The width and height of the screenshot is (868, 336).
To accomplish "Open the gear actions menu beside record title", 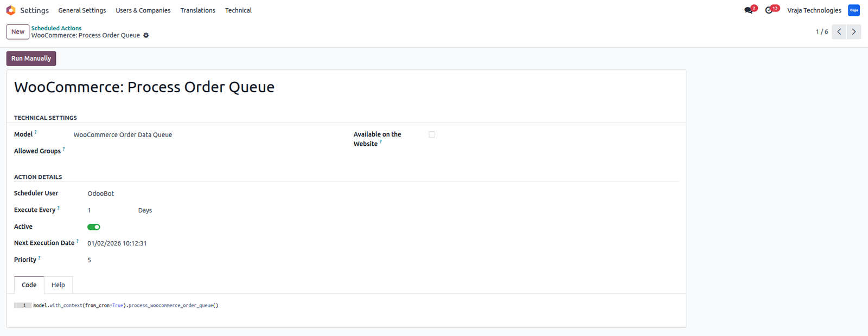I will [x=146, y=35].
